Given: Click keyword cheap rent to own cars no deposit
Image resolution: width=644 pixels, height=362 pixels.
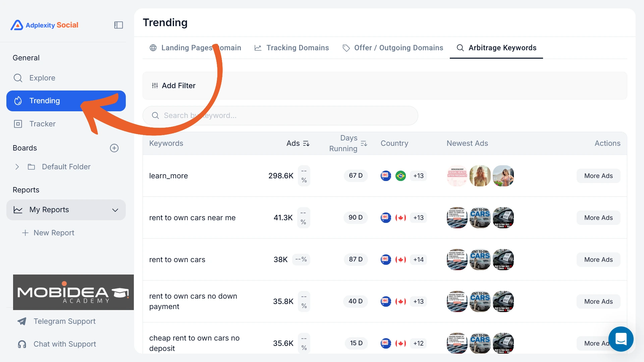Looking at the screenshot, I should point(194,343).
